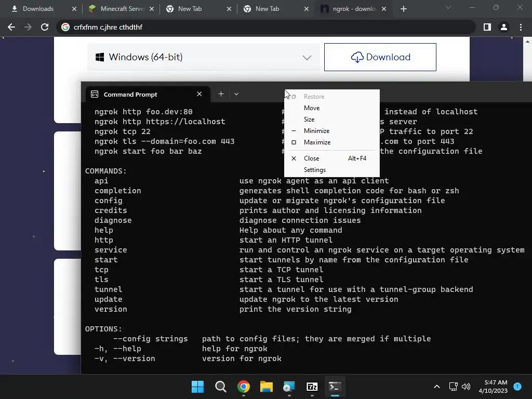
Task: Reload the current page
Action: (45, 27)
